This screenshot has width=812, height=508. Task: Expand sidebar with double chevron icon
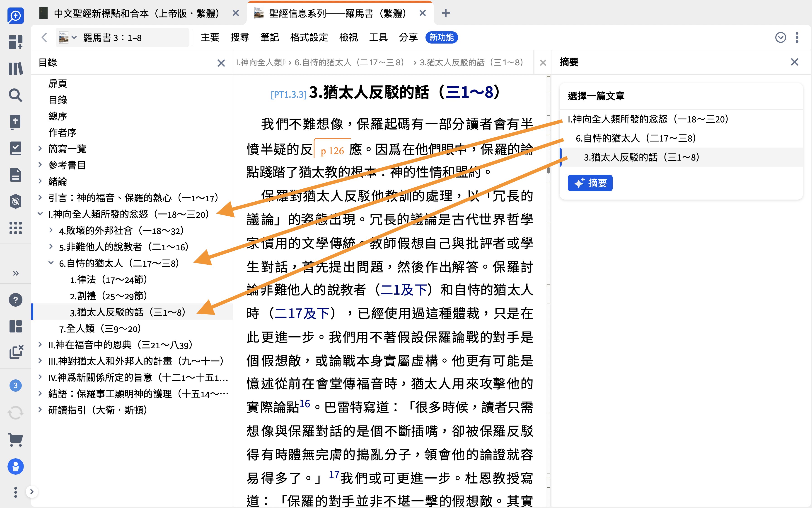(x=15, y=273)
